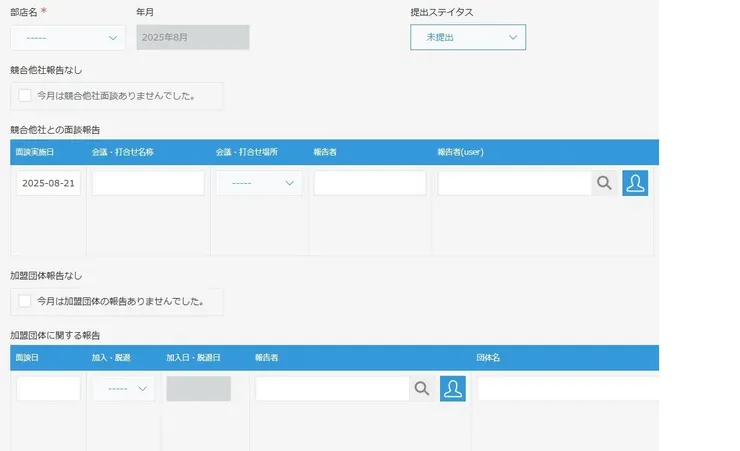This screenshot has height=451, width=740.
Task: Open the 部店名 dropdown
Action: (x=68, y=38)
